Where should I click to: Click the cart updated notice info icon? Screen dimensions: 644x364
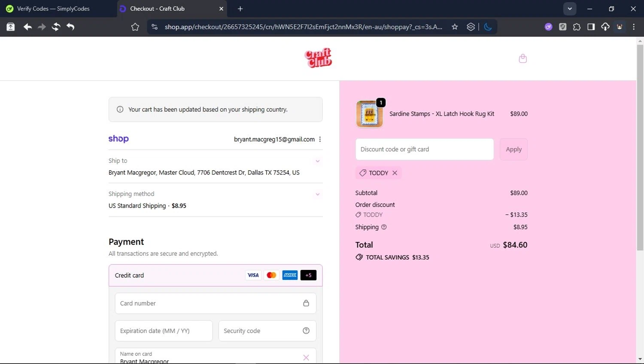tap(120, 110)
